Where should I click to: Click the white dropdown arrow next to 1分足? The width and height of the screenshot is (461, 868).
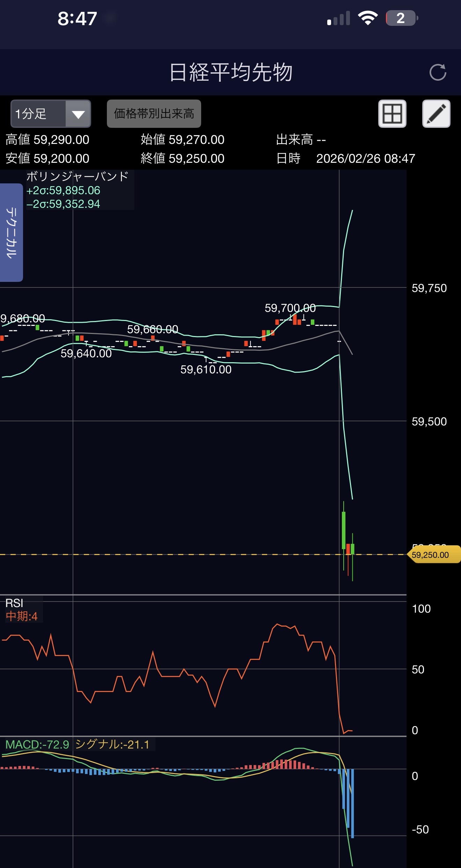tap(78, 114)
